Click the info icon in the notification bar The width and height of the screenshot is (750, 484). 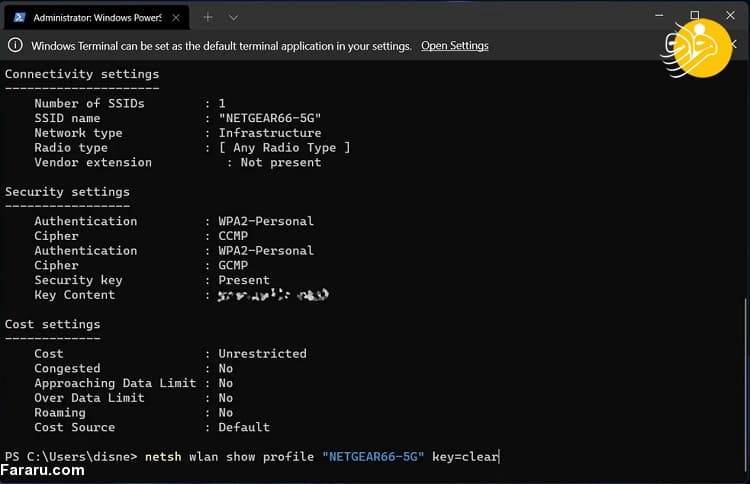[15, 46]
